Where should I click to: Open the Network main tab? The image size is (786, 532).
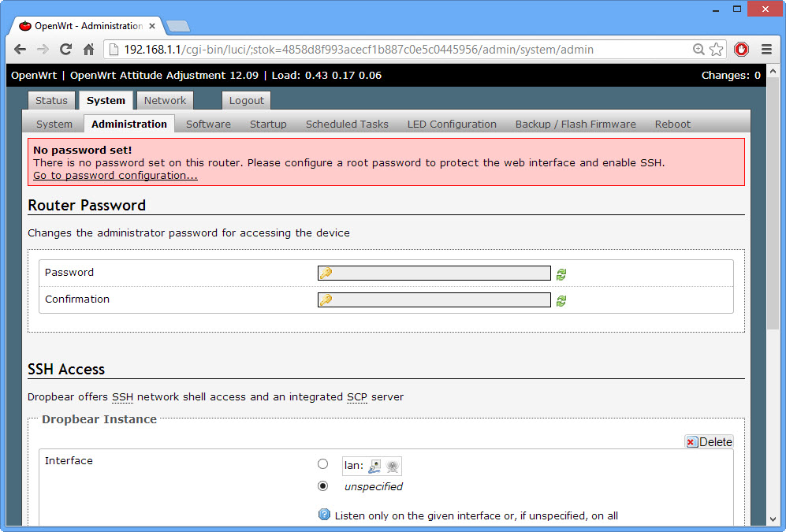pos(165,100)
